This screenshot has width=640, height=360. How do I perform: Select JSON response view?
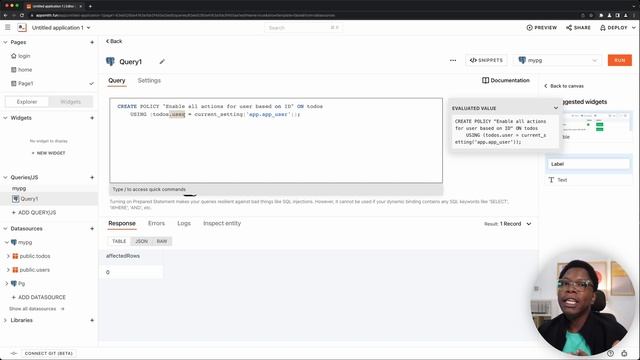point(142,241)
